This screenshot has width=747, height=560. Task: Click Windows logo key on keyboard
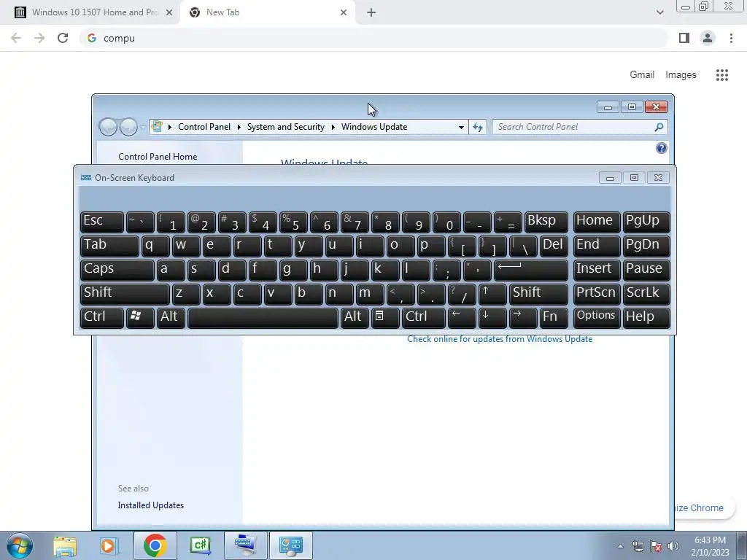(140, 318)
